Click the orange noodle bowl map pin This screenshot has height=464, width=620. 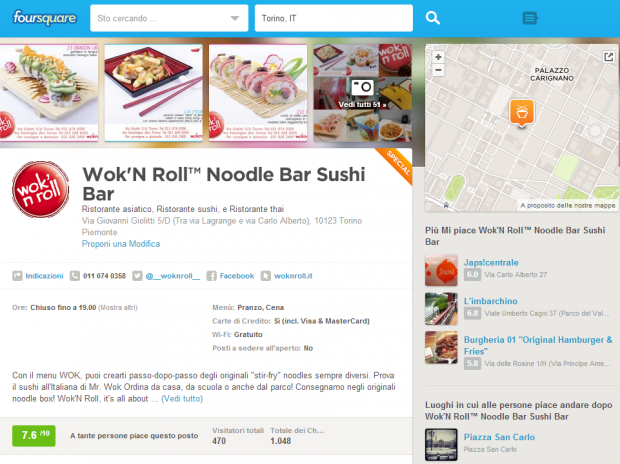[x=522, y=113]
